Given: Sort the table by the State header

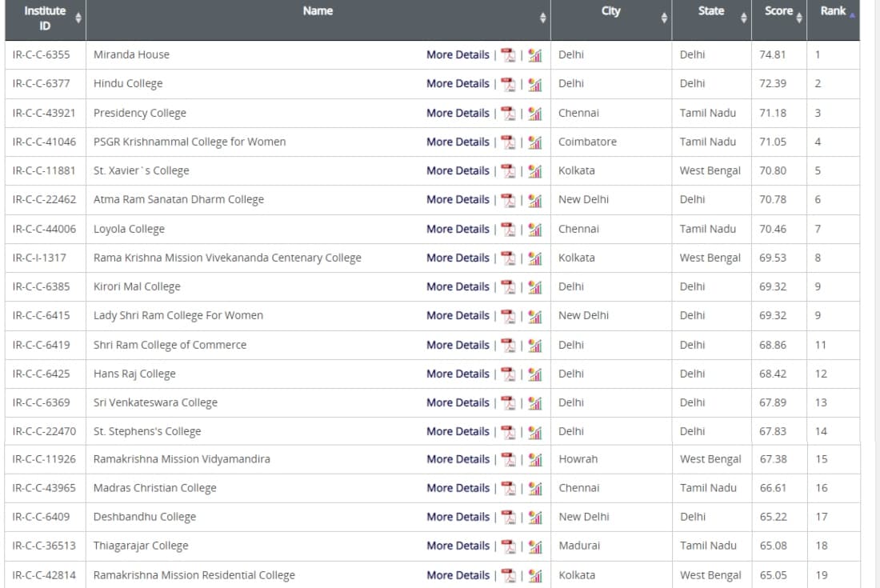Looking at the screenshot, I should point(743,18).
